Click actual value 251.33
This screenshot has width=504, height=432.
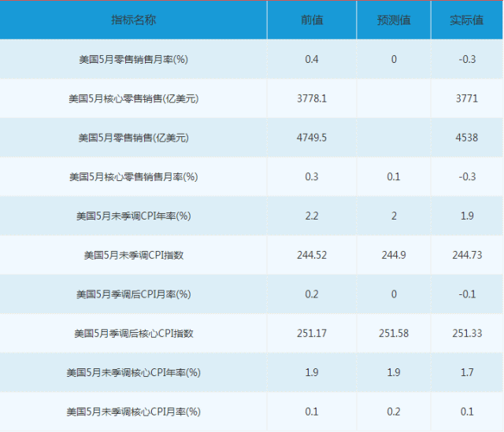click(467, 334)
